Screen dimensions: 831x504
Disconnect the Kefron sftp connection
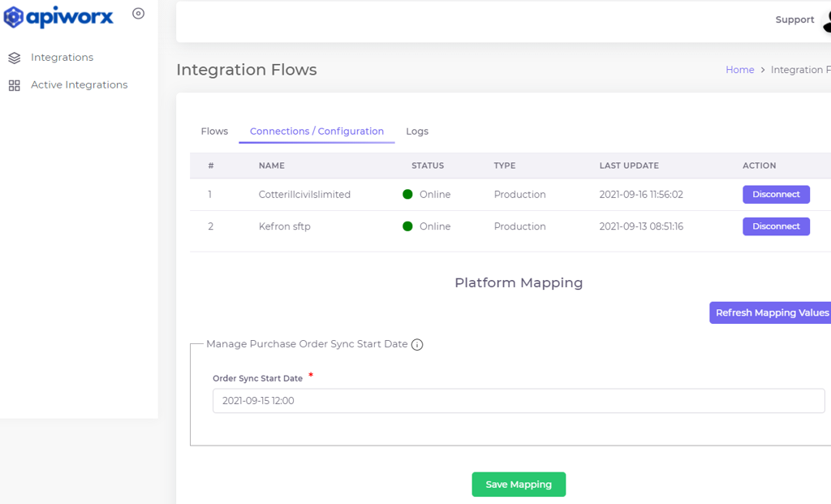[776, 226]
